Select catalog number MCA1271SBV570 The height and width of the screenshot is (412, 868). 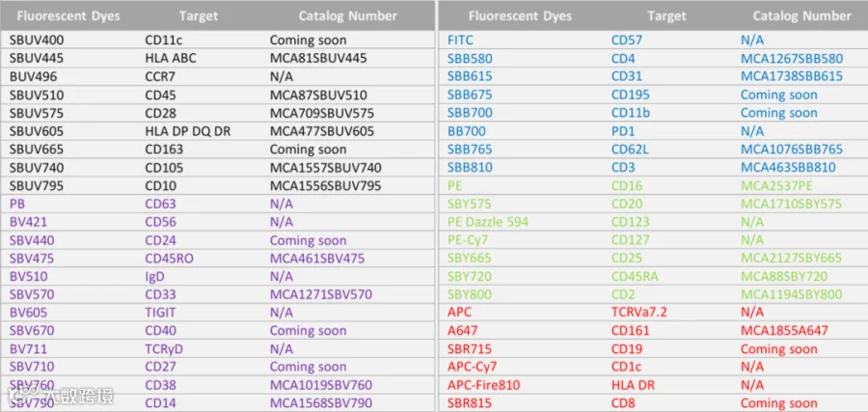point(321,294)
